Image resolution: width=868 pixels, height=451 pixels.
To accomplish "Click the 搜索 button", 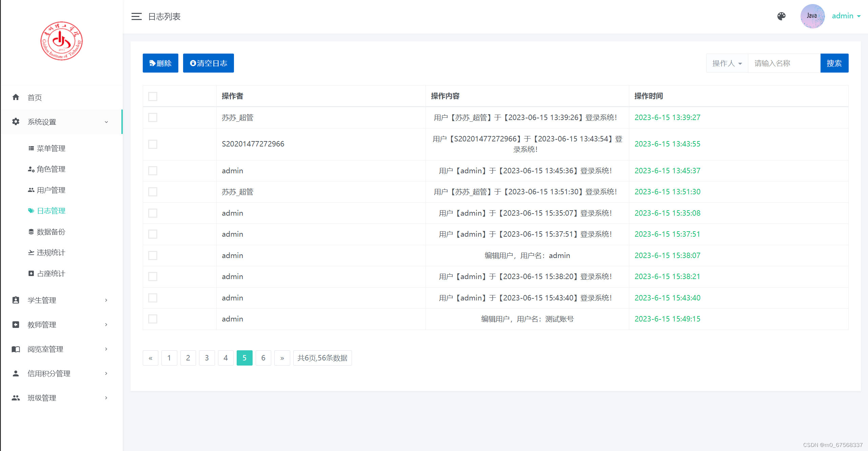I will point(834,63).
